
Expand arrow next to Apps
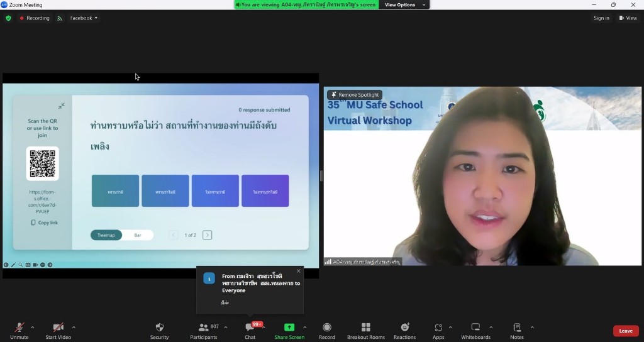click(450, 327)
